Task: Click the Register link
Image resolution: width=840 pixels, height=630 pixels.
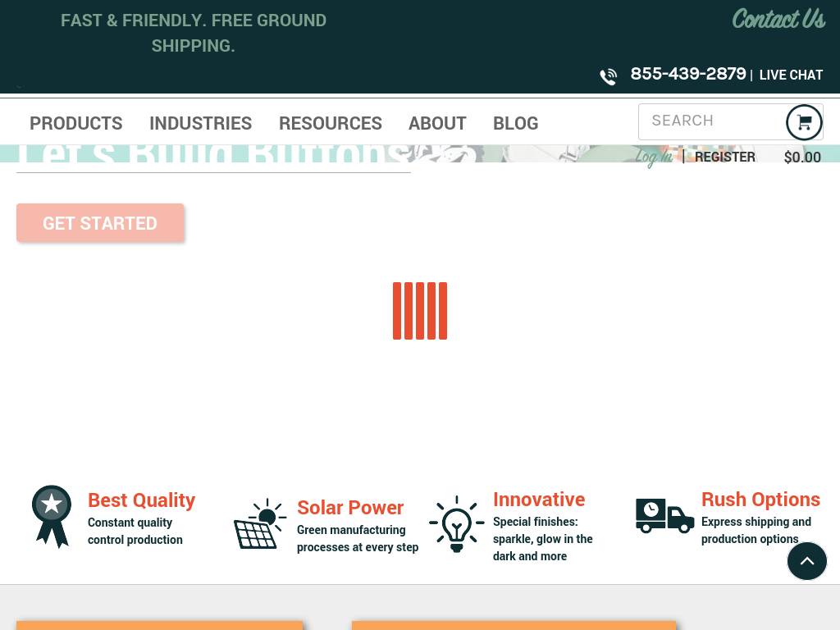Action: pyautogui.click(x=725, y=157)
